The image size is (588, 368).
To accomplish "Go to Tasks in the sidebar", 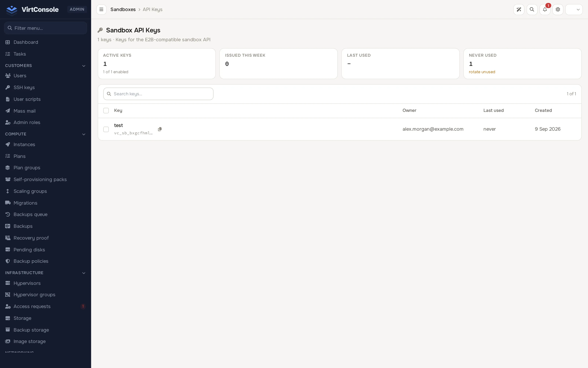I will [45, 54].
